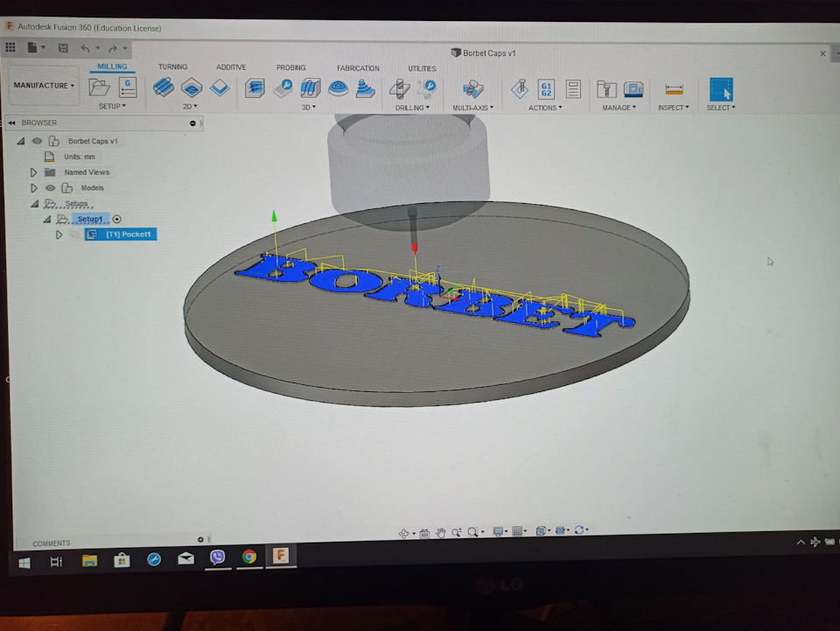840x631 pixels.
Task: Collapse the Setups node
Action: [35, 204]
